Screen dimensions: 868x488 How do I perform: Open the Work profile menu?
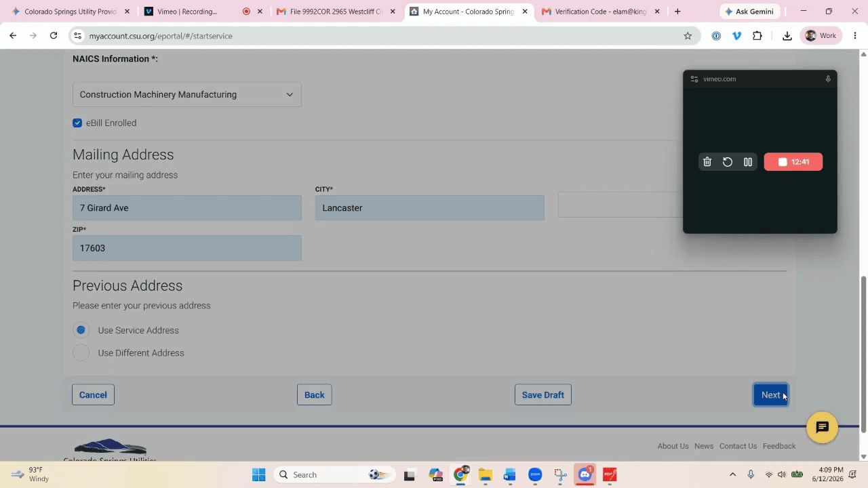pyautogui.click(x=821, y=36)
